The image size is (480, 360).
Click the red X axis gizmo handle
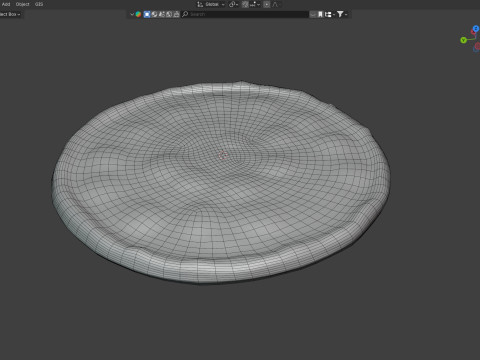click(474, 32)
